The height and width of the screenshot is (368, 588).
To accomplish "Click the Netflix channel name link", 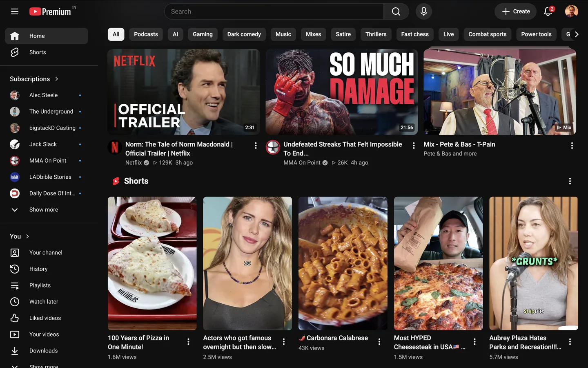I will [134, 163].
